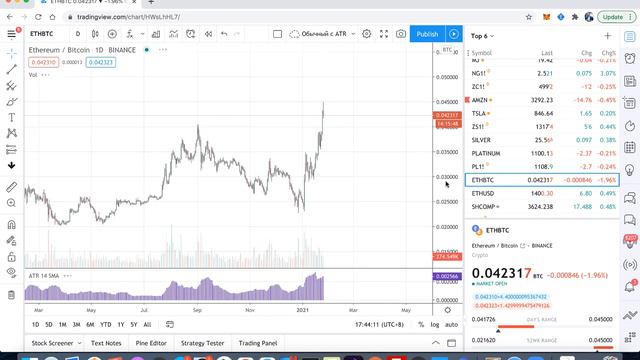Open ideas lightbulb sidebar icon
The width and height of the screenshot is (640, 360).
(x=630, y=169)
